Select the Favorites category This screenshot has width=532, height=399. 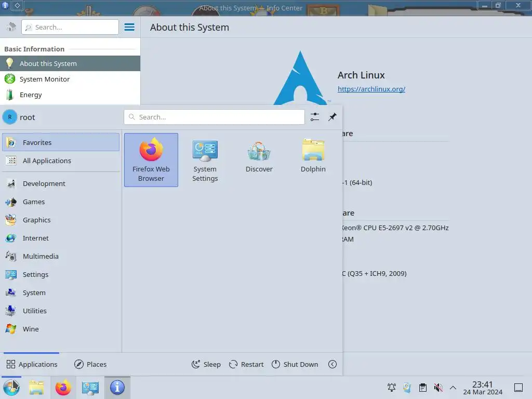coord(61,142)
